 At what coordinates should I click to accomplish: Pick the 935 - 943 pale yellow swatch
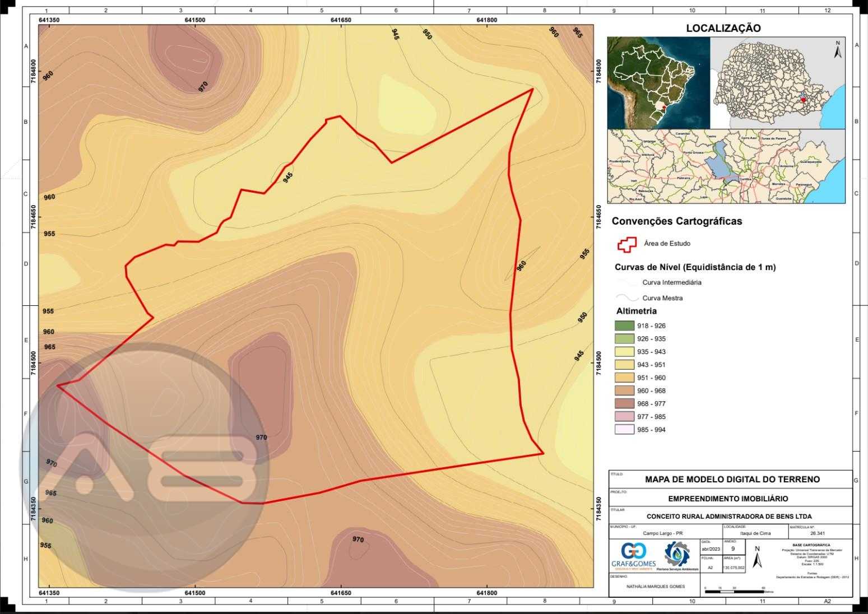pos(624,352)
